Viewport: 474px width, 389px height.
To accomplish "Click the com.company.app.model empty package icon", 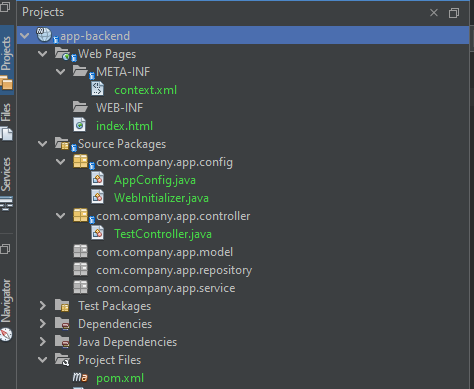I will pos(80,251).
